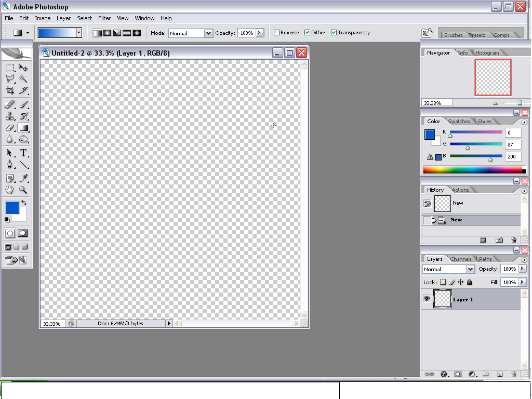Switch to Standard edit mode

tap(10, 233)
